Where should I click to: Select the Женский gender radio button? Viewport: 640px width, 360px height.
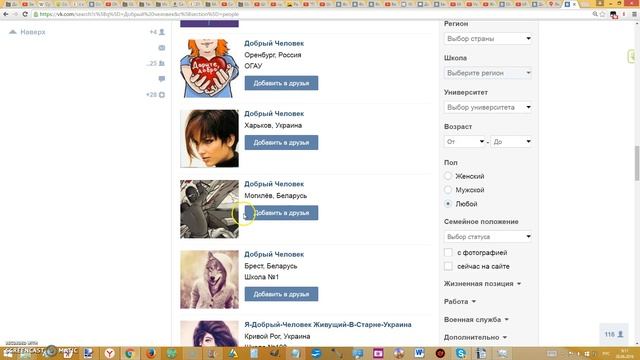[x=448, y=176]
